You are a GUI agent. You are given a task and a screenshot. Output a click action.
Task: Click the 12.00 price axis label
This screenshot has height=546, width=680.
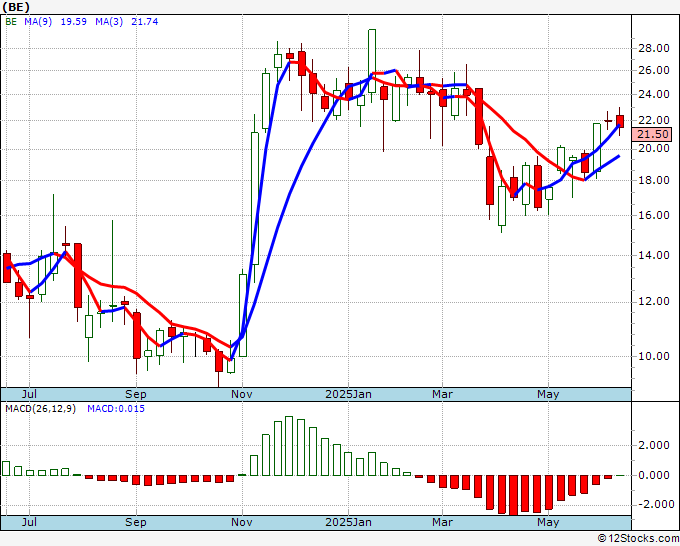coord(654,301)
